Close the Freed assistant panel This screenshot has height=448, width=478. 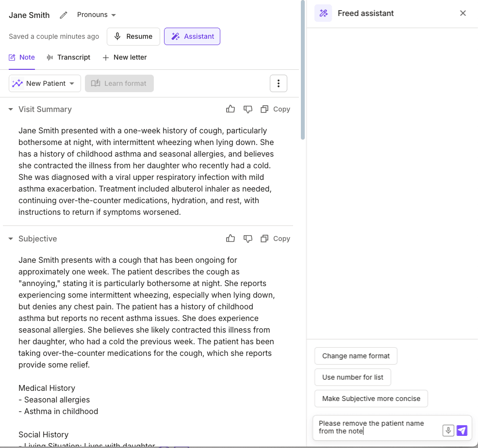(x=463, y=13)
